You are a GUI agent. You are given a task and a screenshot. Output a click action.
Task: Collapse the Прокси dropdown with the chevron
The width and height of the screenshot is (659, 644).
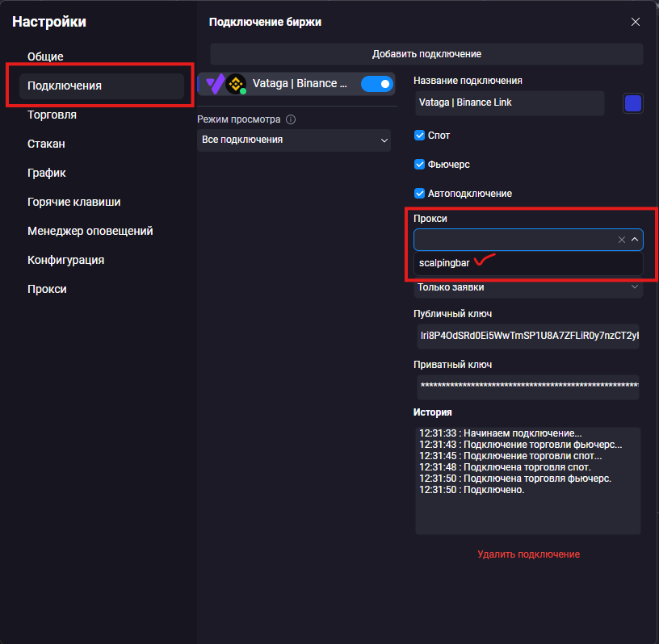tap(635, 240)
